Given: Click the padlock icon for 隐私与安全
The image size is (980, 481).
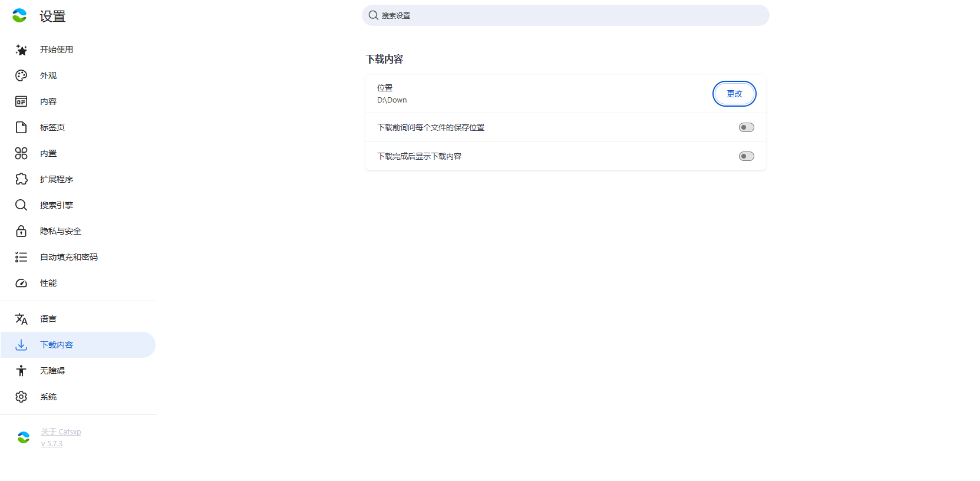Looking at the screenshot, I should coord(21,231).
